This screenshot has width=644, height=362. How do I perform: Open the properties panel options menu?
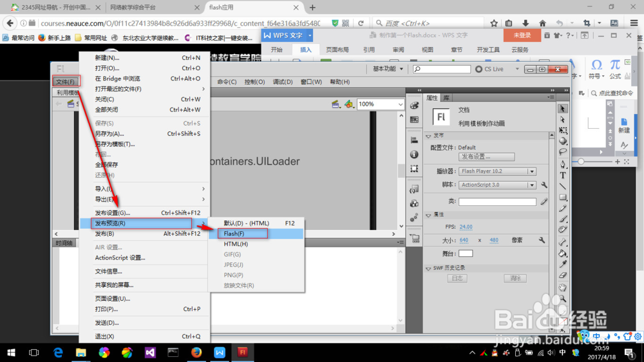point(551,97)
